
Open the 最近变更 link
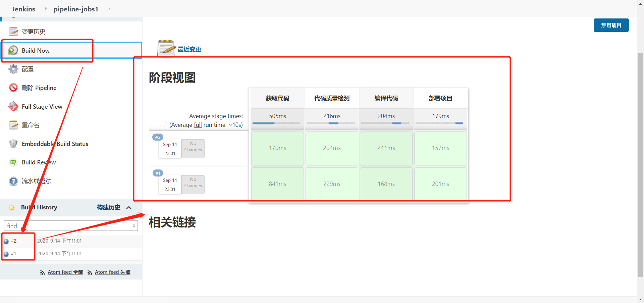pyautogui.click(x=189, y=49)
